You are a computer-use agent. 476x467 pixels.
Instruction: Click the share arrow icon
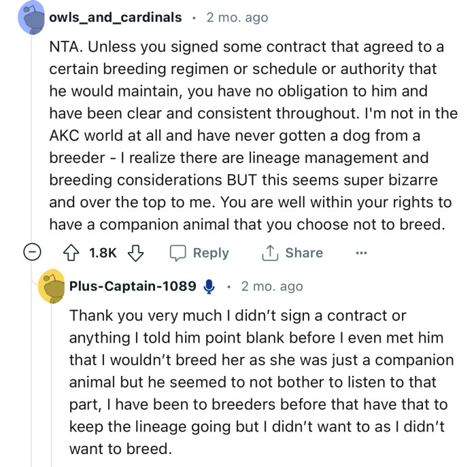[x=270, y=253]
